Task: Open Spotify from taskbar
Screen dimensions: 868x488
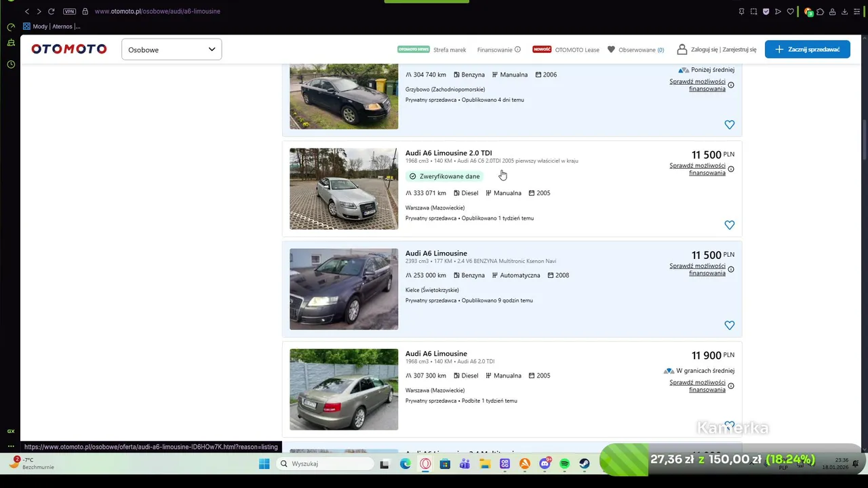Action: [564, 464]
